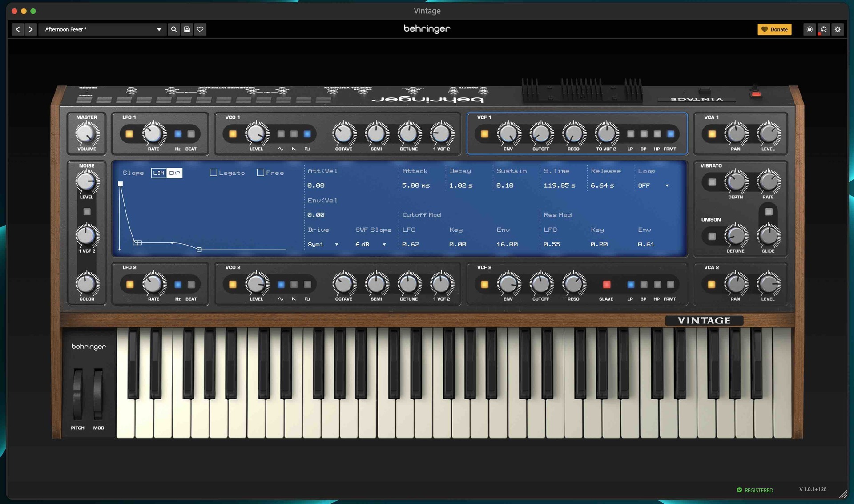Enable LP filter mode on VCF 1

(x=630, y=133)
